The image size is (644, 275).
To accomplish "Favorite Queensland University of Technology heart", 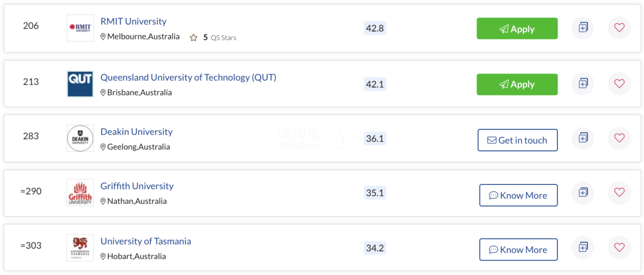I will [x=619, y=84].
